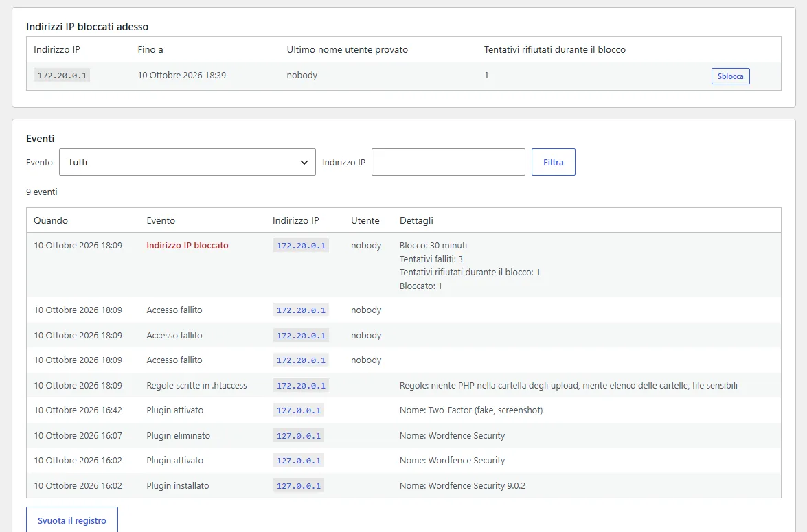Select the red 'Indirizzo IP bloccato' event text
Image resolution: width=807 pixels, height=532 pixels.
(187, 246)
